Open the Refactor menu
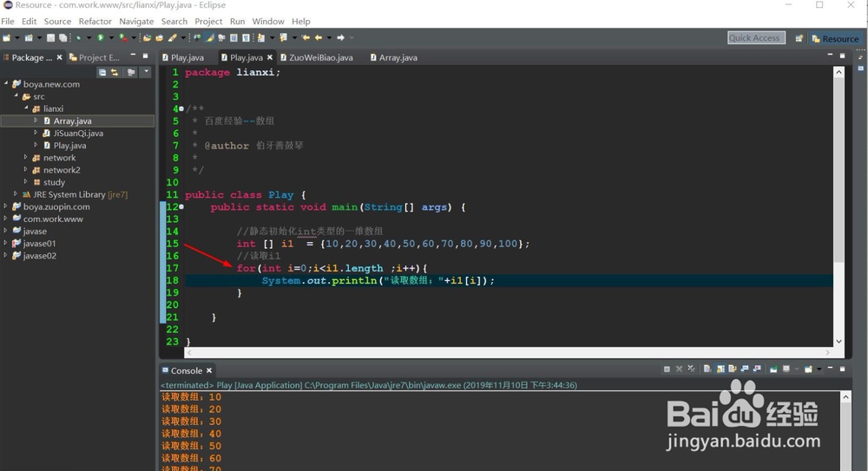 [x=95, y=21]
